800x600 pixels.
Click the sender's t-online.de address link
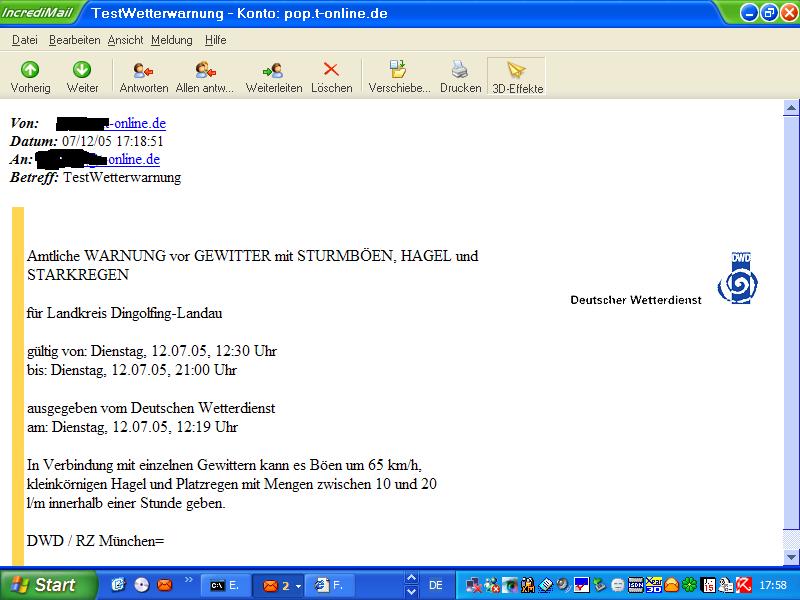tap(138, 123)
